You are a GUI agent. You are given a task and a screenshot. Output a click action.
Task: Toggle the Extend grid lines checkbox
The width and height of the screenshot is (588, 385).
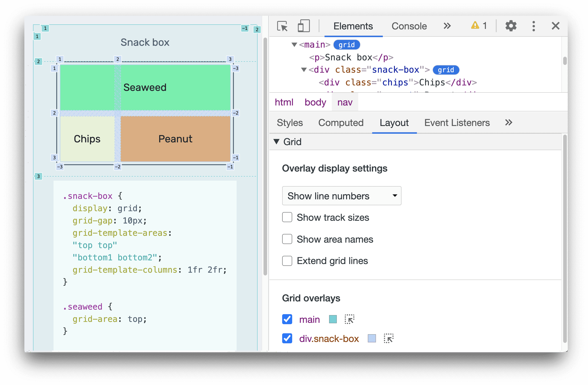[286, 261]
